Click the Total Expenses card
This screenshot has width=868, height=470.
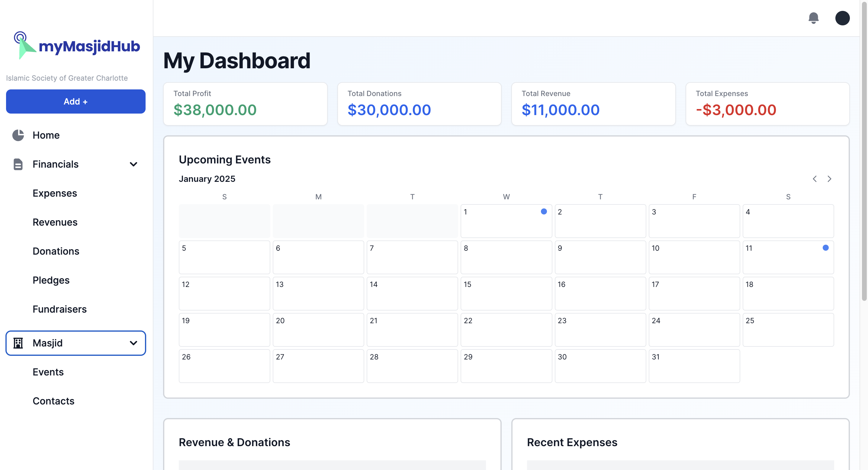tap(767, 104)
